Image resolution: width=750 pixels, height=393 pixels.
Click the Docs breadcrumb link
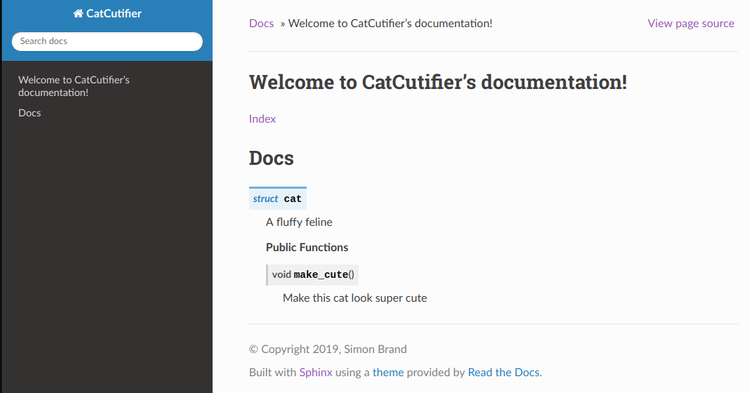[261, 23]
